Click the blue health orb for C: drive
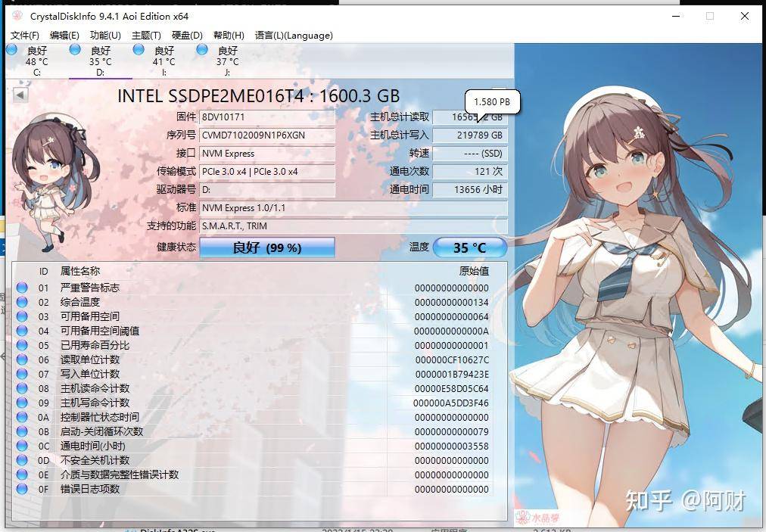The width and height of the screenshot is (766, 532). tap(11, 49)
